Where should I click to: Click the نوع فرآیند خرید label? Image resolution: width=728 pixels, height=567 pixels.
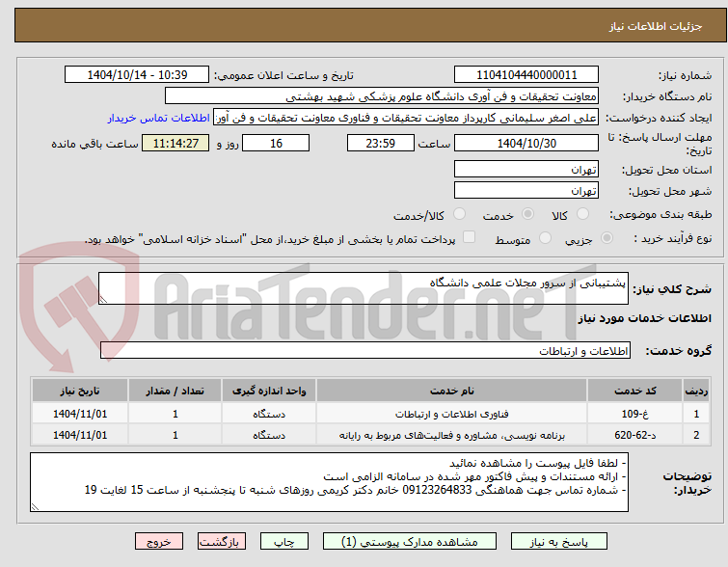(x=673, y=238)
